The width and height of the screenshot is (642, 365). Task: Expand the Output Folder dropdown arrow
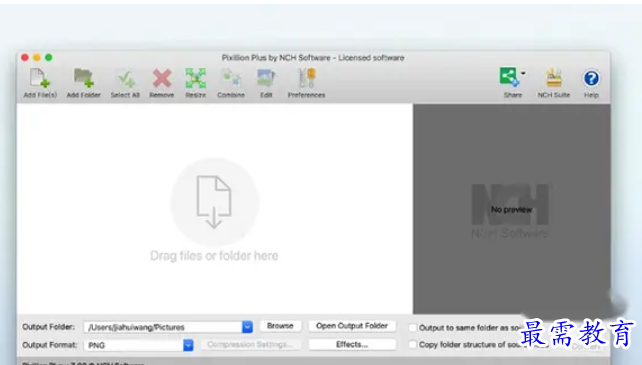click(x=247, y=327)
